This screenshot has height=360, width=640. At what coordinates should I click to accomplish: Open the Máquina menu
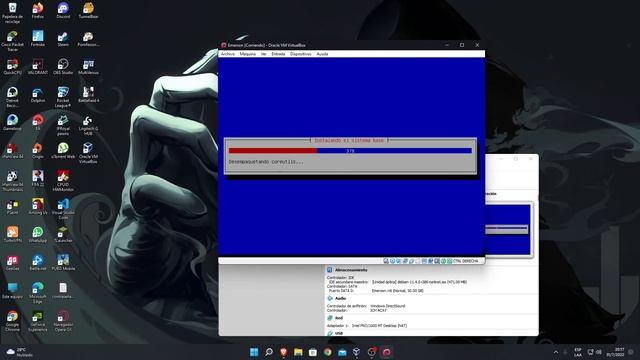[x=247, y=54]
